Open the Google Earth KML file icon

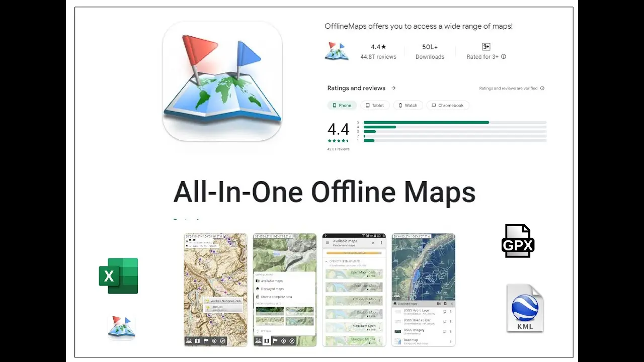click(x=525, y=308)
